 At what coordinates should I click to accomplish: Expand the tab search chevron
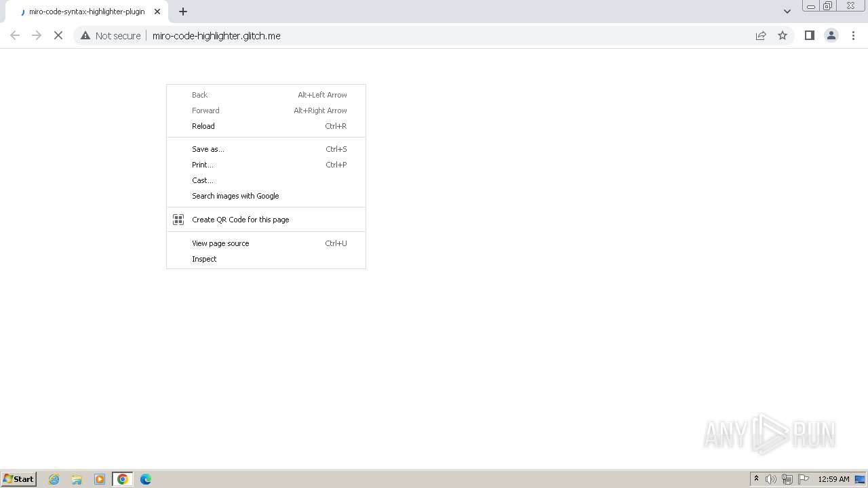pyautogui.click(x=787, y=12)
